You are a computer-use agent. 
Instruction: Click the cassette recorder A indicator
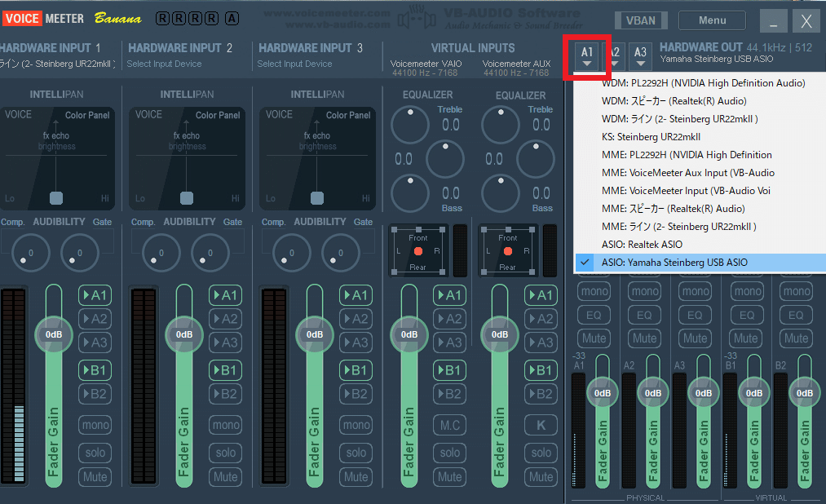(x=232, y=19)
